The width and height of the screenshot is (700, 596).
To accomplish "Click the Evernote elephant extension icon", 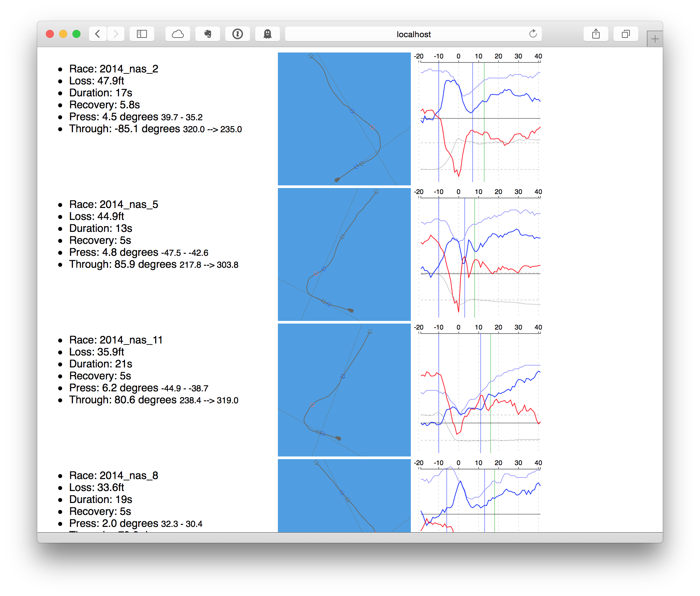I will click(x=208, y=34).
